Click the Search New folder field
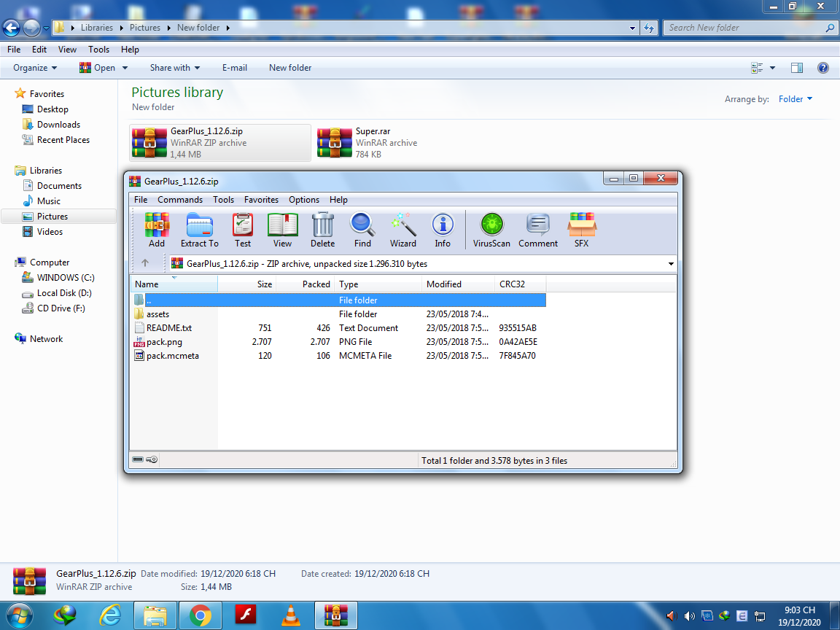Screen dimensions: 840x630 [744, 28]
